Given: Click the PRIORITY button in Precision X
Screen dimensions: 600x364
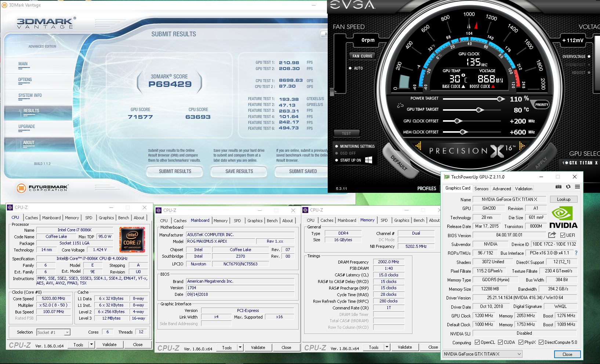Looking at the screenshot, I should pos(542,105).
